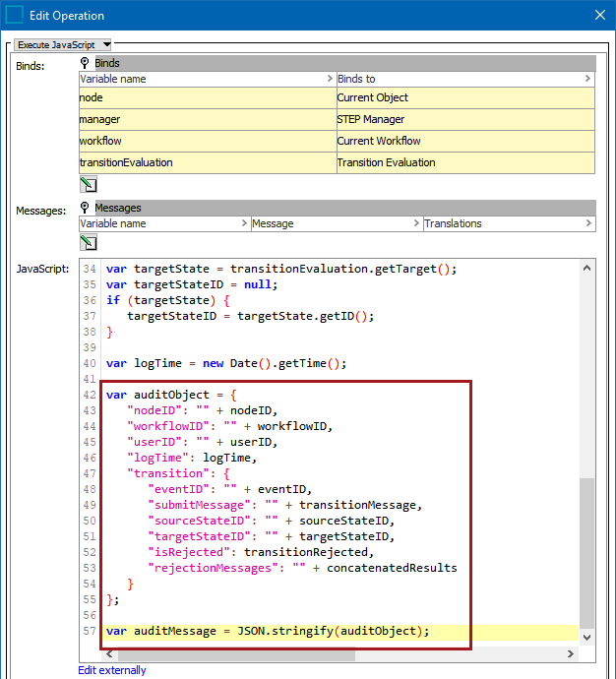The image size is (616, 679).
Task: Expand the Translations column arrow in Messages
Action: tap(587, 223)
